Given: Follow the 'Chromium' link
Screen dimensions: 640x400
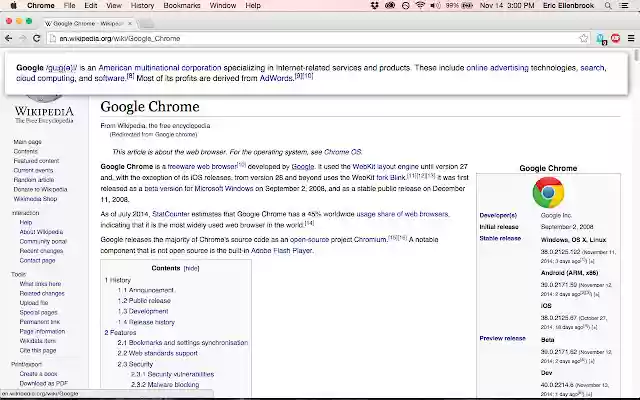Looking at the screenshot, I should [370, 239].
